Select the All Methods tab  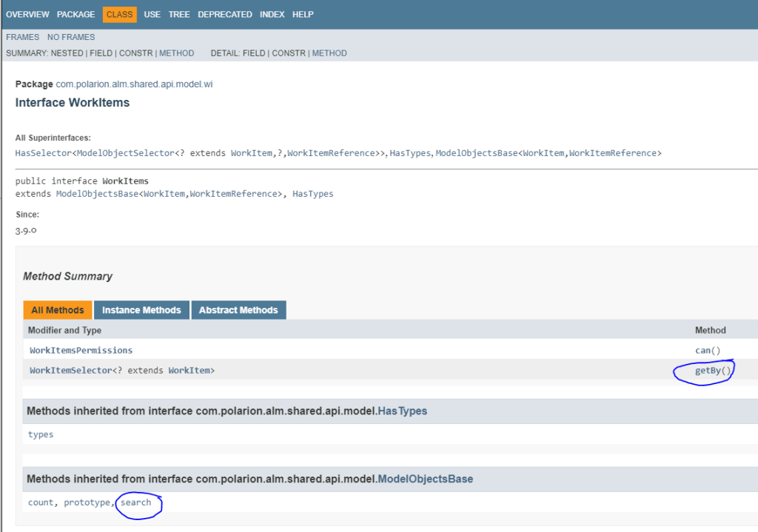click(x=58, y=310)
